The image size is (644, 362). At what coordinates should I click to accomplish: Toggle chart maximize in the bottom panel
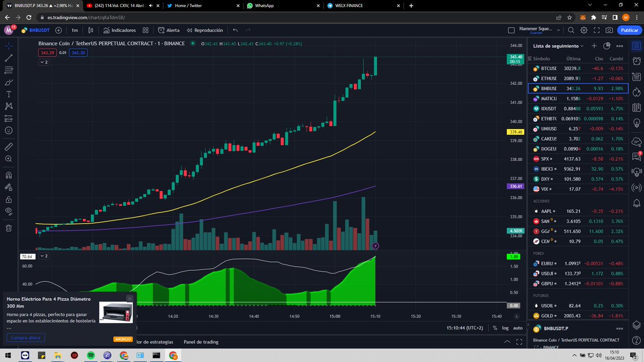coord(518,342)
